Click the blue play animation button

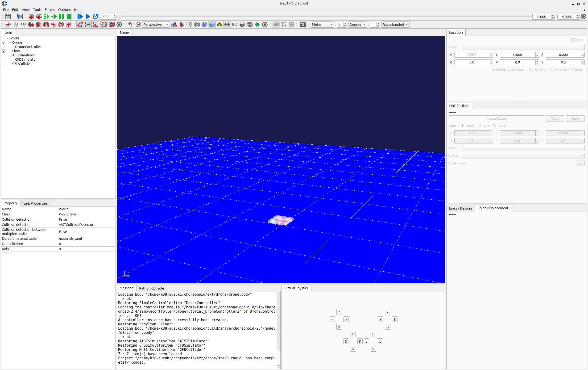coord(88,17)
